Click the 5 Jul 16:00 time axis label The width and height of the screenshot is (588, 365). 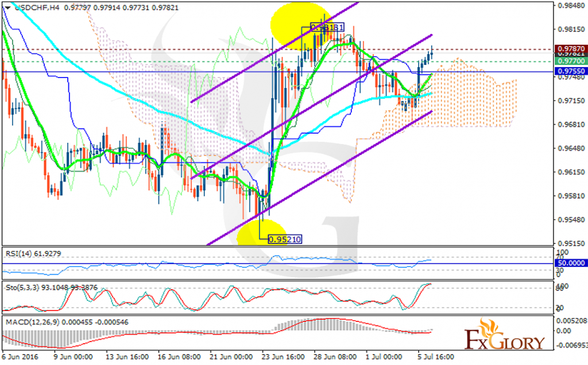[x=435, y=357]
